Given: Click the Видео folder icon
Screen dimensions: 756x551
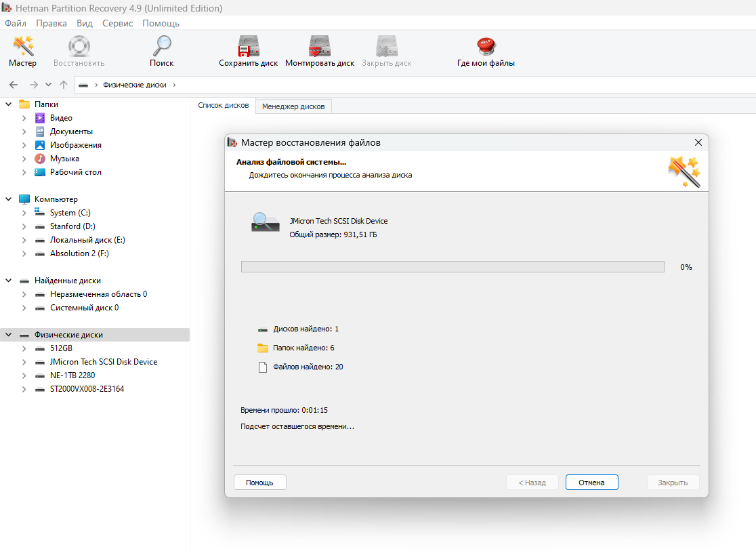Looking at the screenshot, I should [x=40, y=118].
